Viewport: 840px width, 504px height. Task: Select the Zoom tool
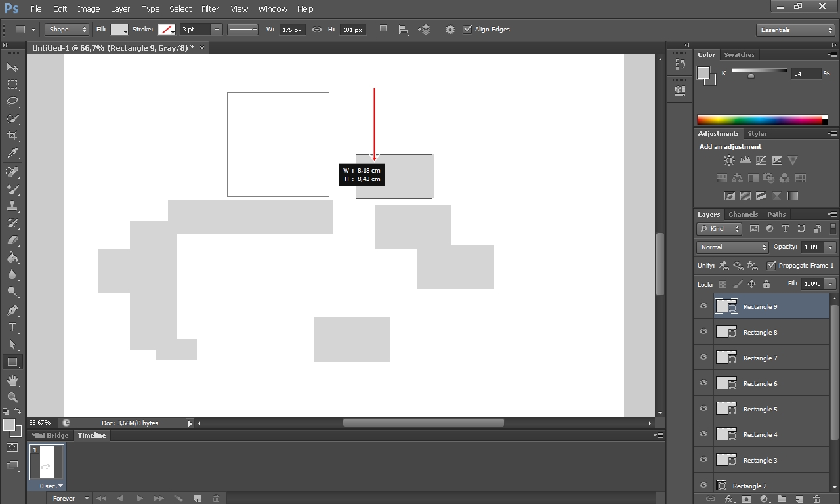click(12, 398)
